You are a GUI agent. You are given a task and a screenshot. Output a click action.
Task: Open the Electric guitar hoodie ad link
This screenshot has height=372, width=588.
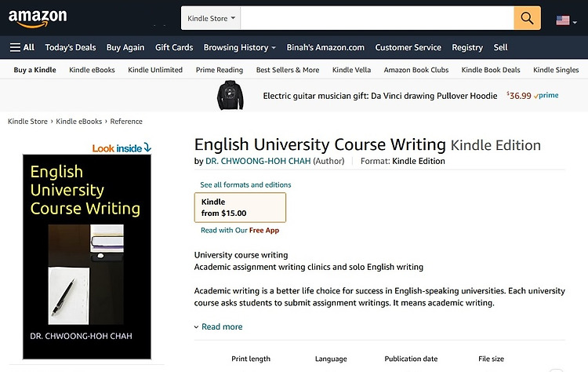[380, 96]
